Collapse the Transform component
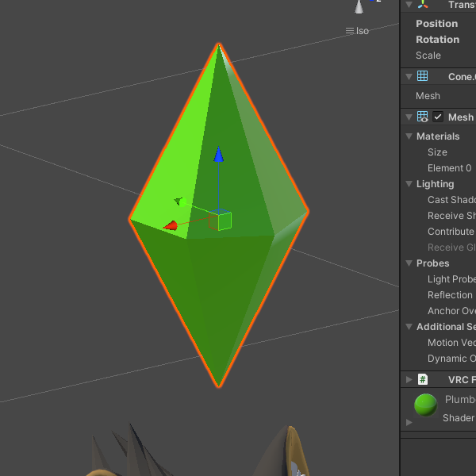 [x=409, y=4]
